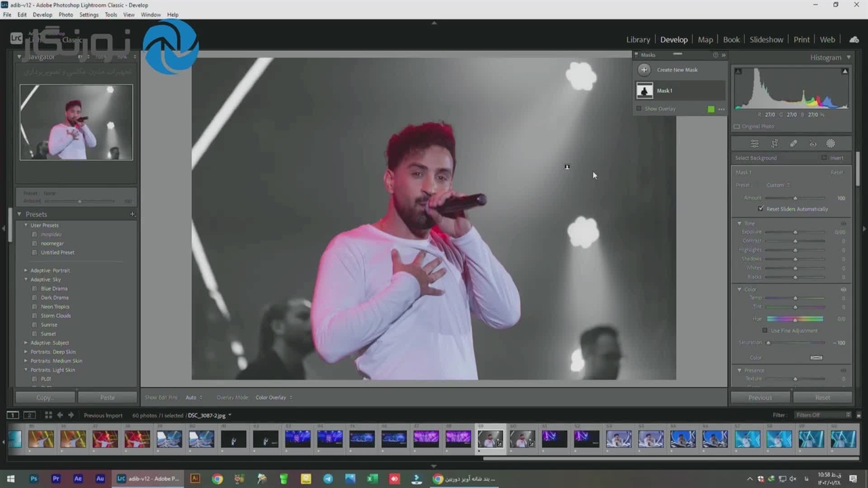Image resolution: width=868 pixels, height=488 pixels.
Task: Switch to the Map module
Action: point(705,39)
